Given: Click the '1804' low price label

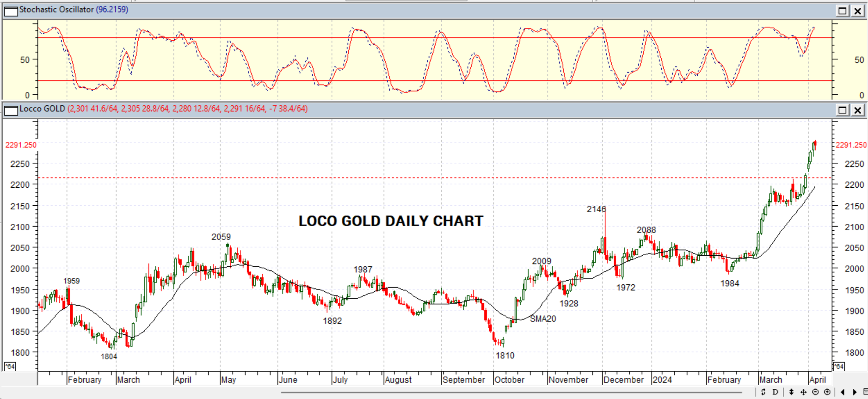Looking at the screenshot, I should [x=109, y=356].
